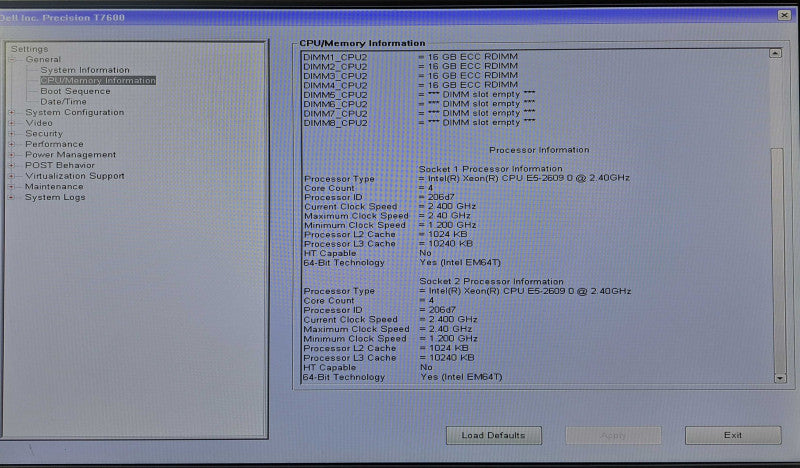800x468 pixels.
Task: Select Security category label
Action: tap(44, 134)
